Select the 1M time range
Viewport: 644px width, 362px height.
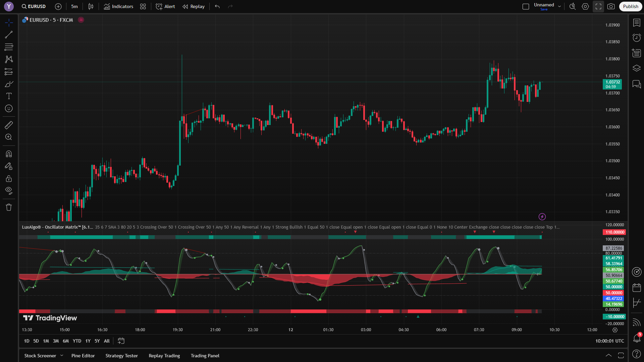[x=46, y=341]
